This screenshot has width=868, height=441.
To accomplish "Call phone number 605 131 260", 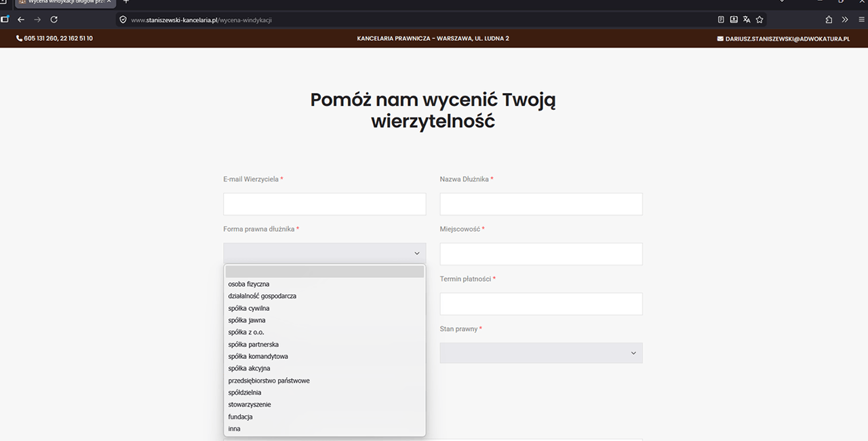I will pyautogui.click(x=40, y=39).
